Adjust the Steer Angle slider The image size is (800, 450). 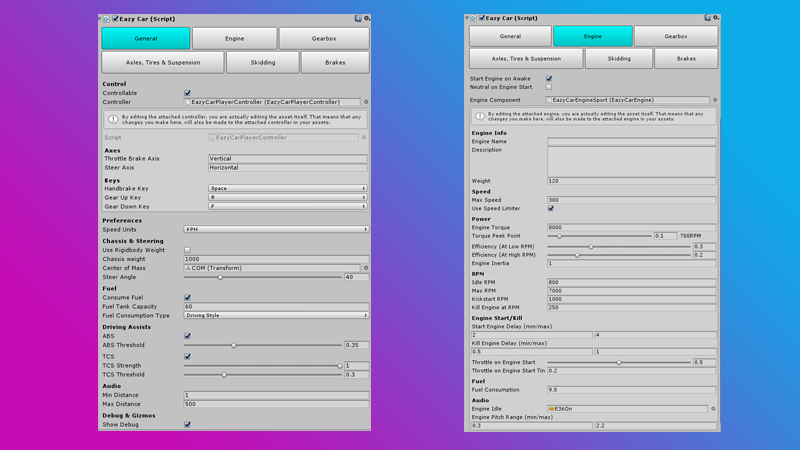click(262, 278)
